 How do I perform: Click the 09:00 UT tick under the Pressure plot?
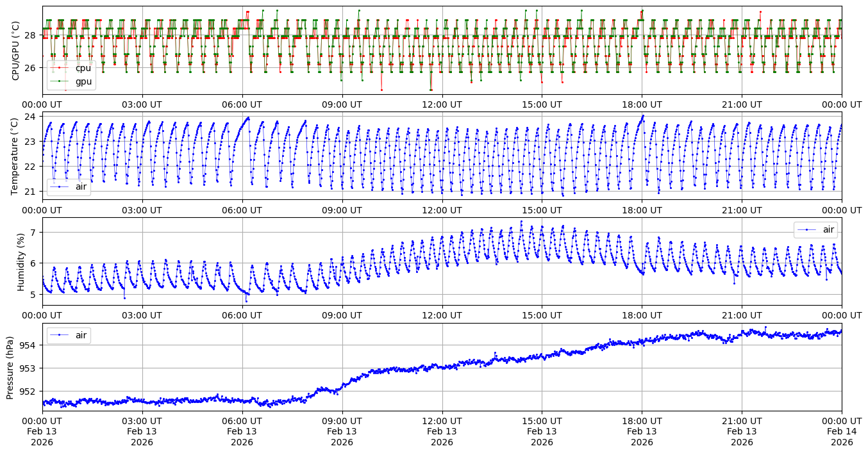pos(342,421)
